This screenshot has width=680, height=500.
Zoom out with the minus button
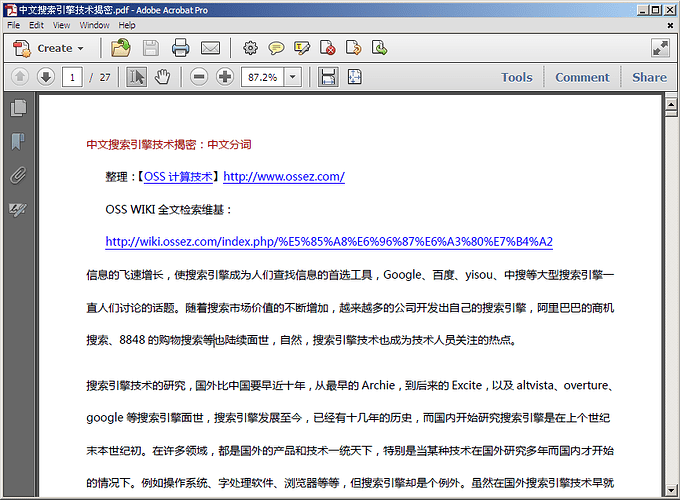(199, 77)
